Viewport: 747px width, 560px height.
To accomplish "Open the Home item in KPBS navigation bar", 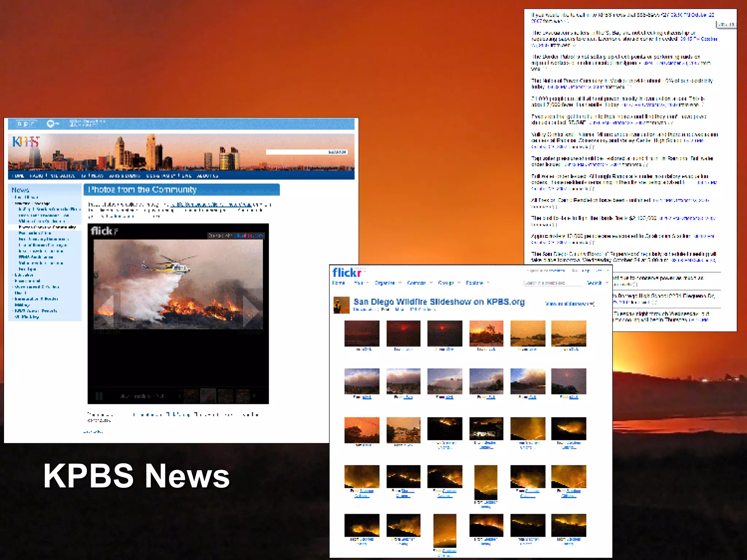I will point(18,176).
